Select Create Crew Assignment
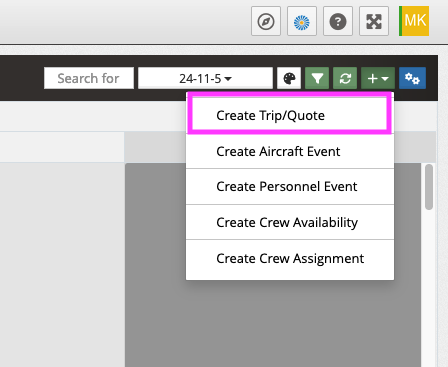This screenshot has width=448, height=367. pyautogui.click(x=290, y=259)
